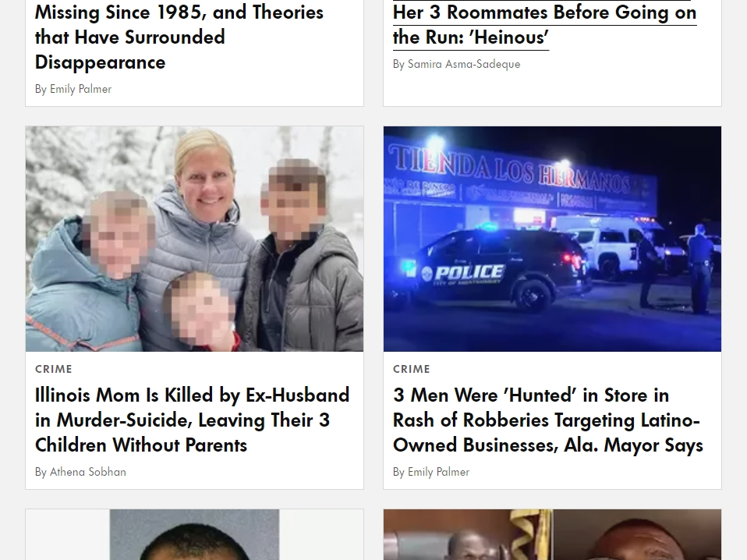
Task: Open the 3 Men Were 'Hunted' headline
Action: [548, 420]
